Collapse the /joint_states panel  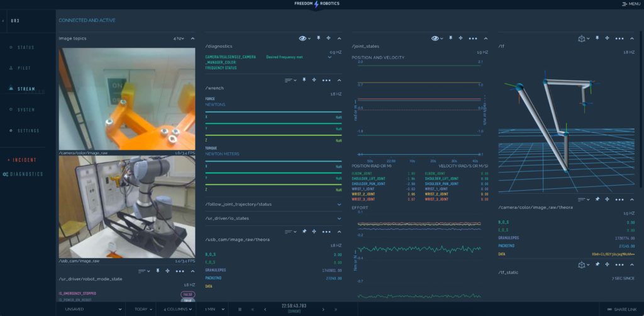[x=486, y=38]
